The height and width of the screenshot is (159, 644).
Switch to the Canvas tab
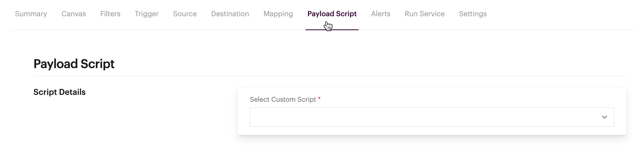coord(74,14)
